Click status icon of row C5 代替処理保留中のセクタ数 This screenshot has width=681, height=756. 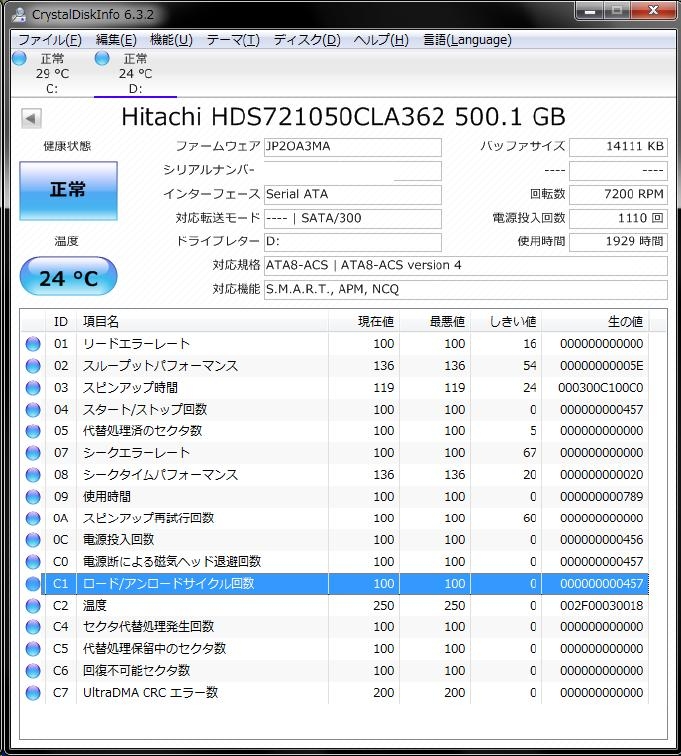point(33,649)
